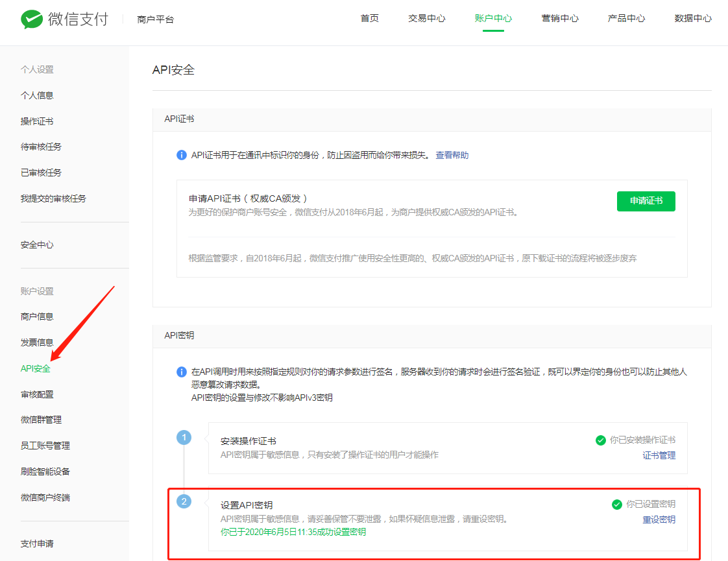Select API安全 in the sidebar
Image resolution: width=728 pixels, height=561 pixels.
[x=35, y=368]
